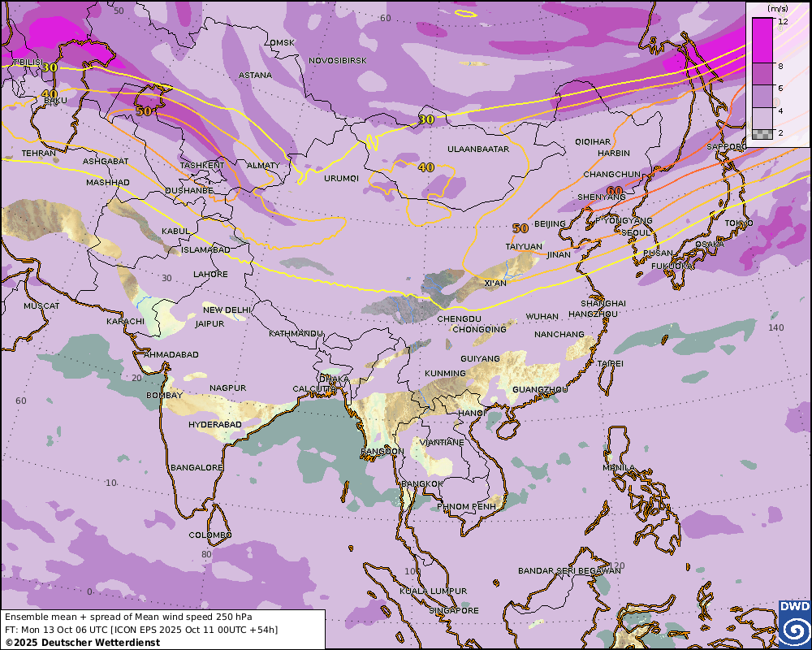Select the New Delhi city label
The height and width of the screenshot is (650, 812).
coord(227,310)
